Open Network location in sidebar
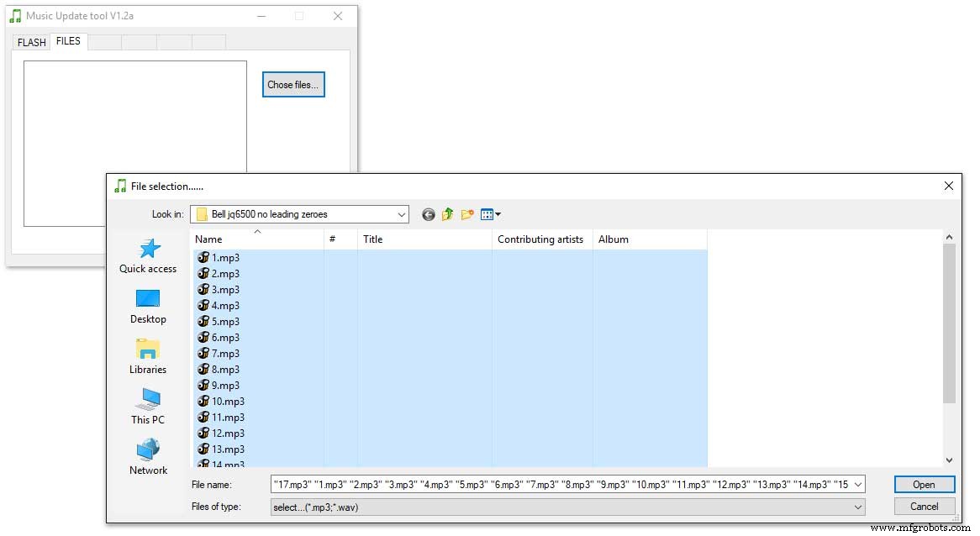 click(148, 457)
